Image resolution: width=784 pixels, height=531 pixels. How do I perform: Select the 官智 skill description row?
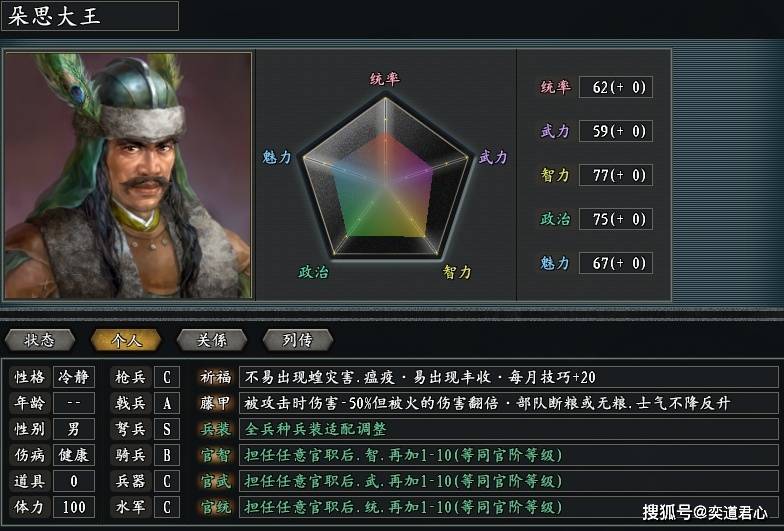[508, 455]
